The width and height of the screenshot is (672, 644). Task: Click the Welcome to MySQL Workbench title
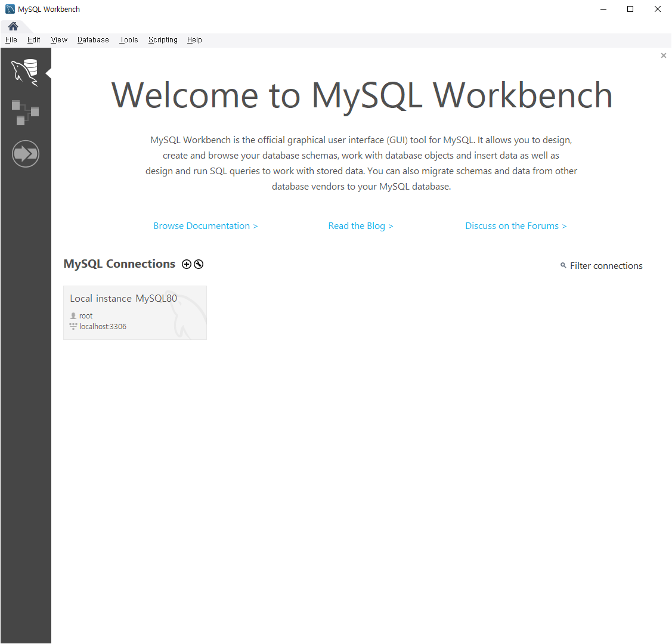click(x=362, y=95)
